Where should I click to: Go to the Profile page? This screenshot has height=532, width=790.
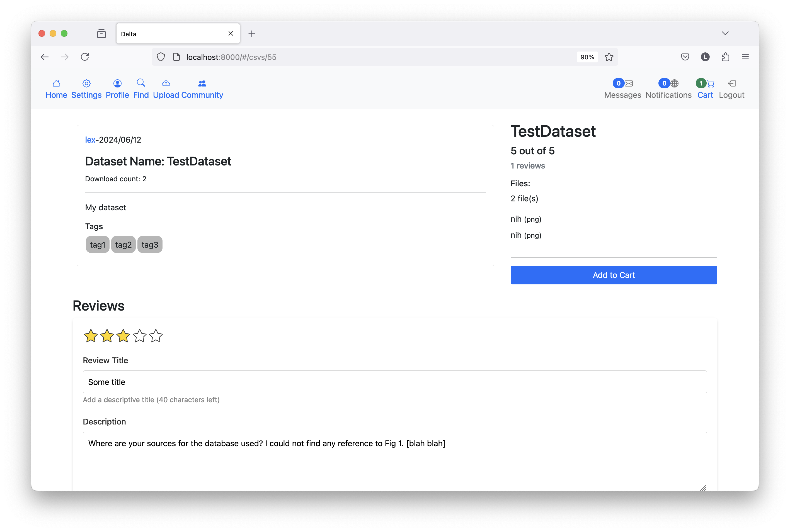point(117,84)
